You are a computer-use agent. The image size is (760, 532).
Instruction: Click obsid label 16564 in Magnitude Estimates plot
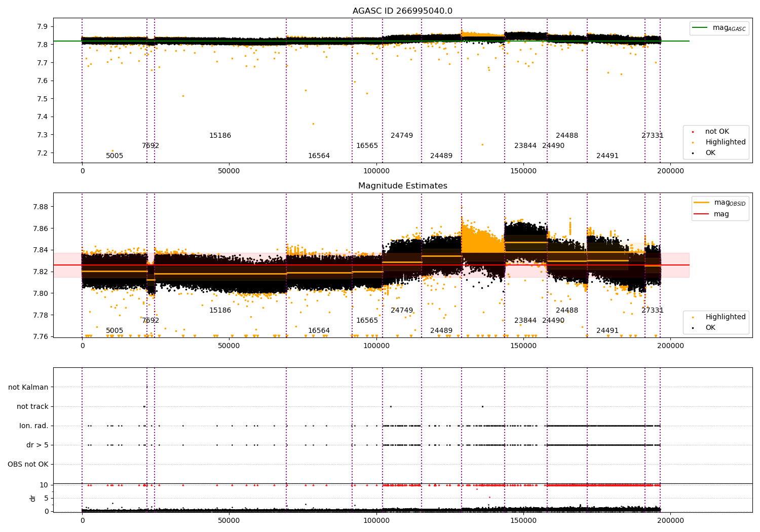point(319,331)
